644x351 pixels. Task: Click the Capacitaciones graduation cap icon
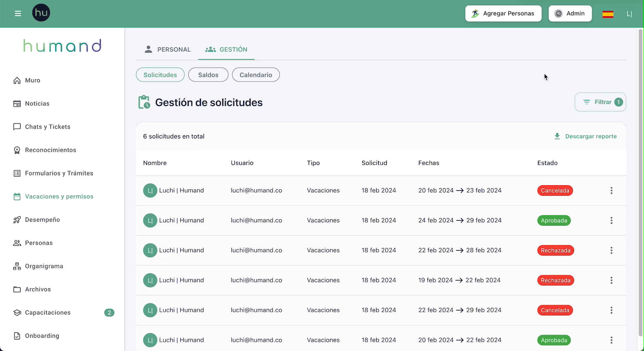pos(17,312)
